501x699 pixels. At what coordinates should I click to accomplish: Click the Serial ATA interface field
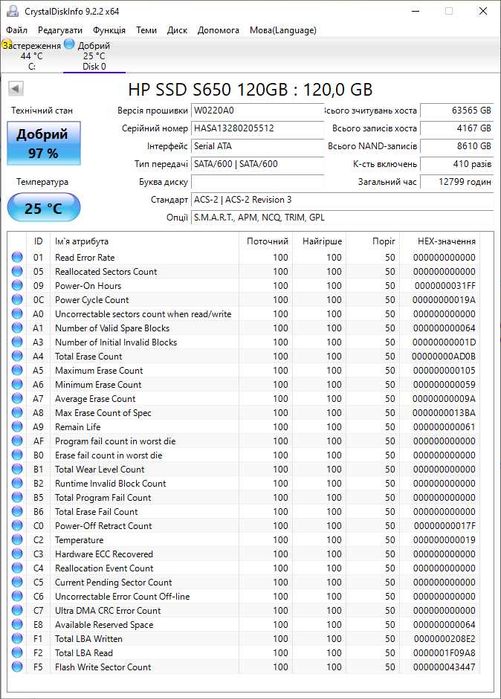tap(257, 146)
